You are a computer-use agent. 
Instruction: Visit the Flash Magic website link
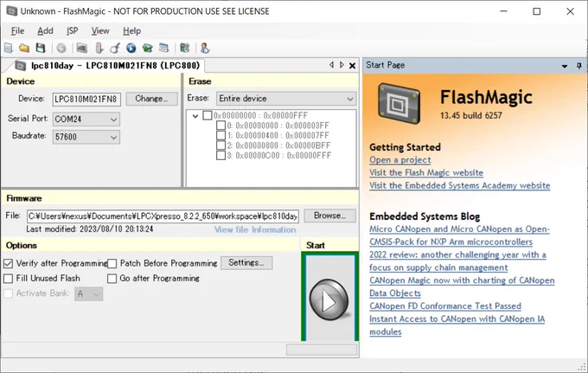(426, 172)
